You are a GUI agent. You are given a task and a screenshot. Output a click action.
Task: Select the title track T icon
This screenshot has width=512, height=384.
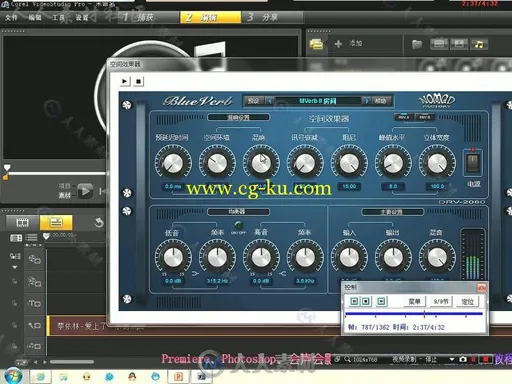pos(34,303)
